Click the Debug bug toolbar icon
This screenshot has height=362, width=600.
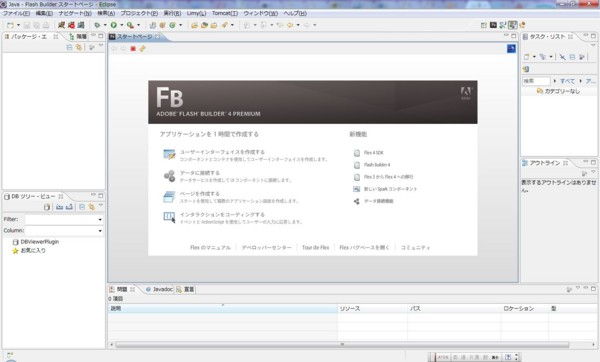97,25
